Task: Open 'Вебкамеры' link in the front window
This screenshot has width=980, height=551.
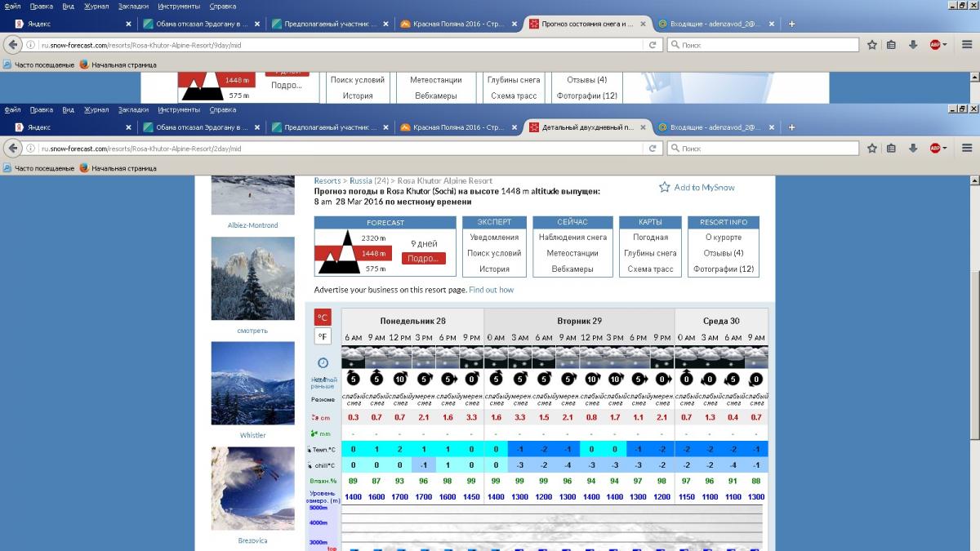Action: point(572,269)
